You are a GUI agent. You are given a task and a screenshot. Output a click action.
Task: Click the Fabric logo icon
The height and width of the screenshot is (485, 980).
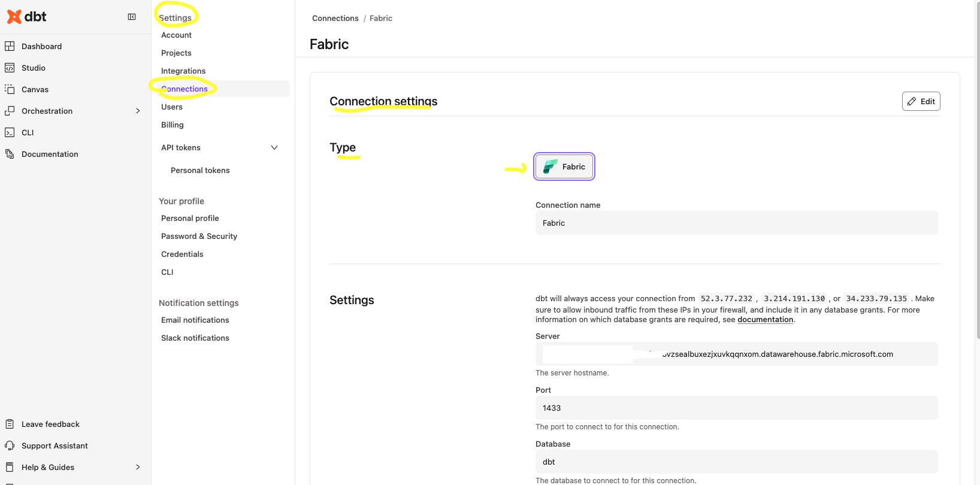pyautogui.click(x=551, y=166)
